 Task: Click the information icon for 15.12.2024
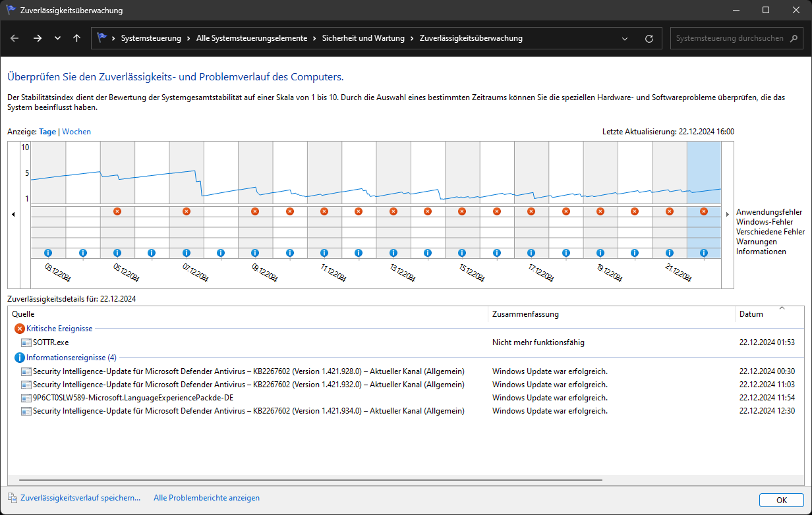[462, 253]
